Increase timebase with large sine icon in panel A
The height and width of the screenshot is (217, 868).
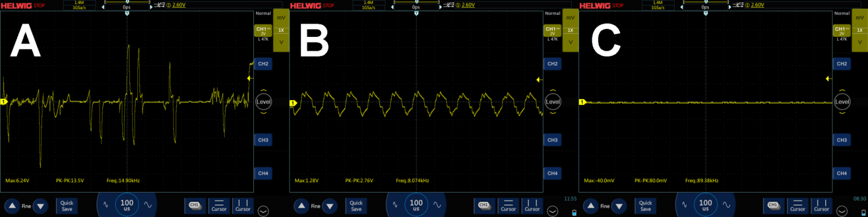point(148,205)
